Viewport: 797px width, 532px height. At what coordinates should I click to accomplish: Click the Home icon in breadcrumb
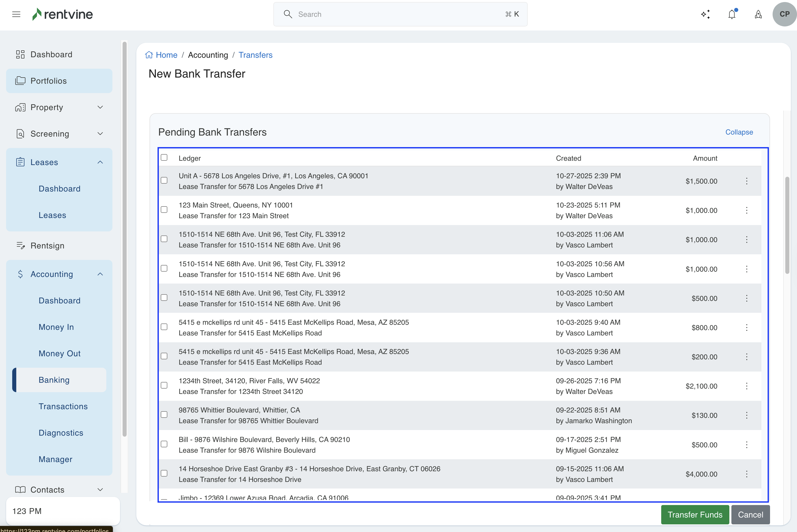pyautogui.click(x=149, y=55)
